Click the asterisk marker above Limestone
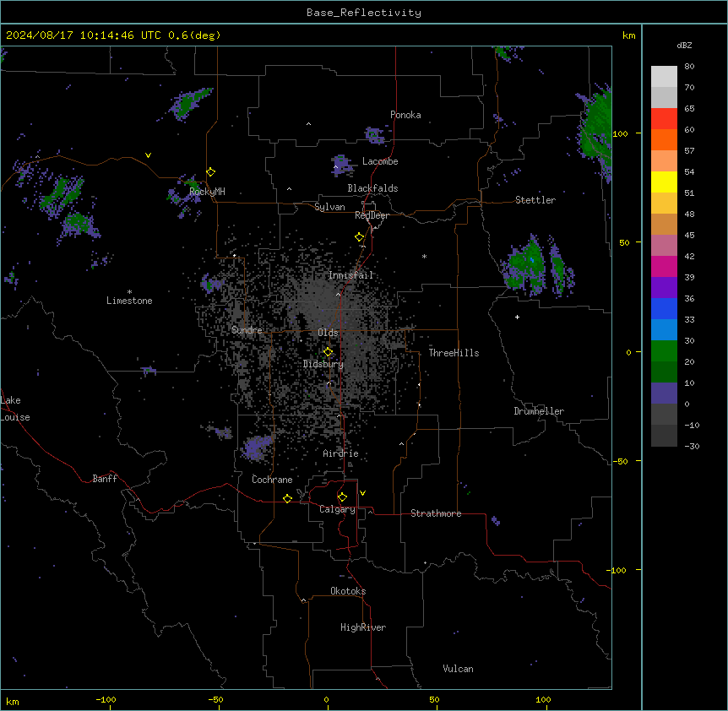This screenshot has height=711, width=728. (x=129, y=292)
